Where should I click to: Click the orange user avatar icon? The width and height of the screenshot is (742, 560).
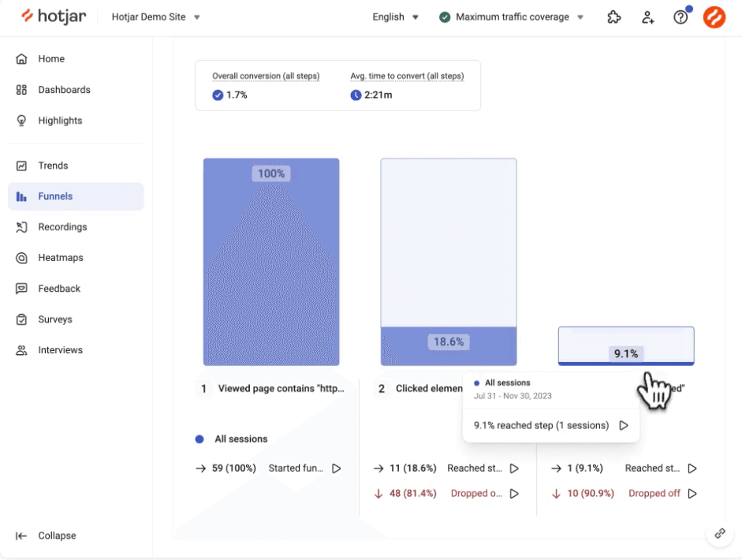(x=714, y=17)
